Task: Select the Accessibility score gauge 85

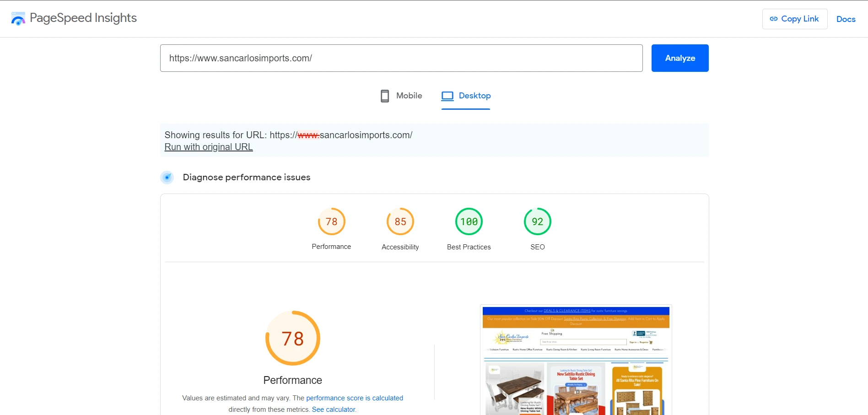Action: tap(400, 221)
